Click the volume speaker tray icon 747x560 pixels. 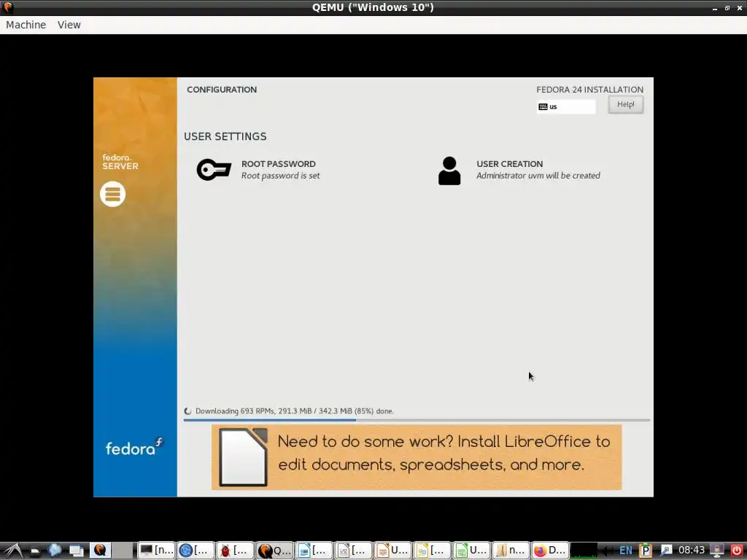point(607,551)
